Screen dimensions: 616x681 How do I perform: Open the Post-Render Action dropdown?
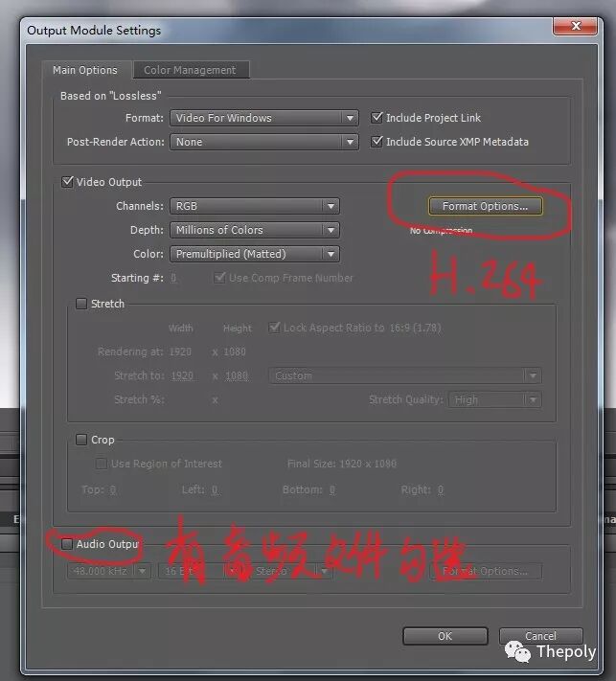point(263,142)
